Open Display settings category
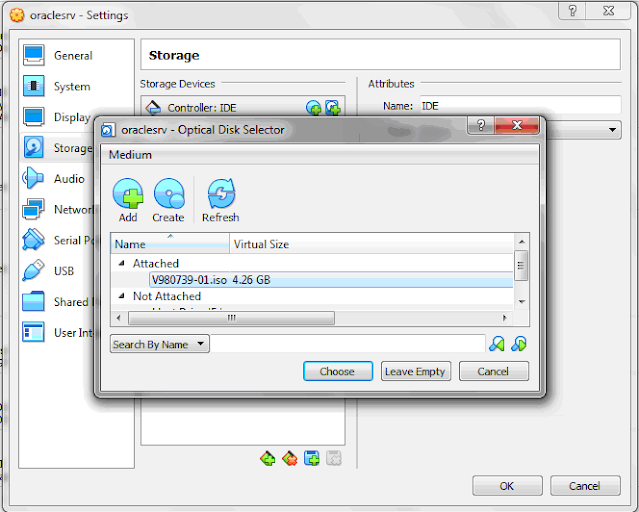The width and height of the screenshot is (639, 512). (x=57, y=117)
